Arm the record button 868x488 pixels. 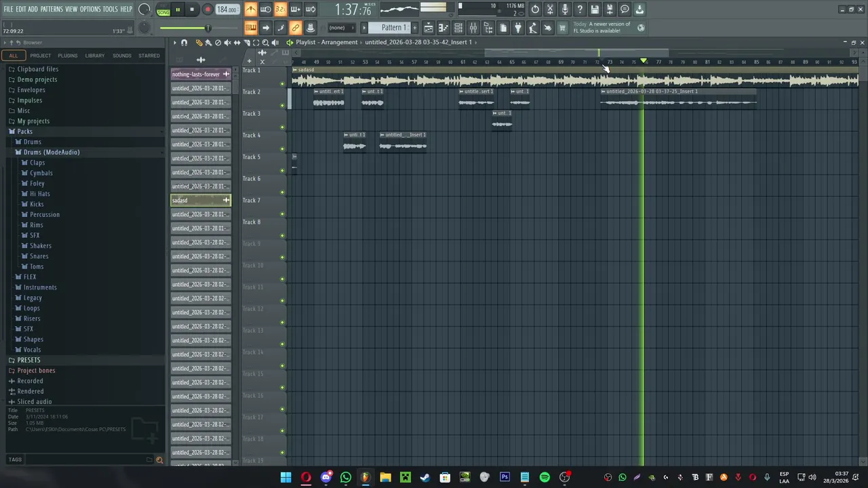(x=208, y=9)
